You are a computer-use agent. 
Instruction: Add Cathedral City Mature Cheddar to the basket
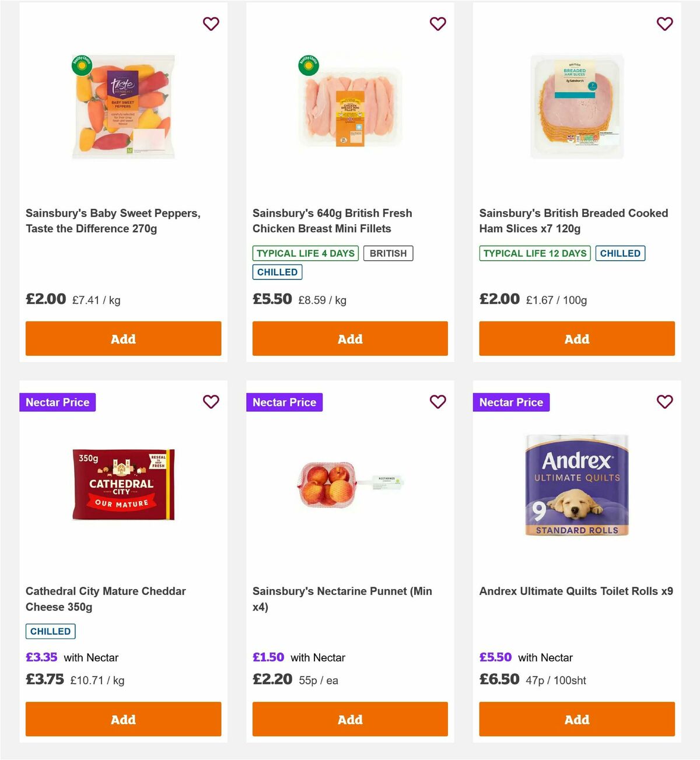coord(123,719)
